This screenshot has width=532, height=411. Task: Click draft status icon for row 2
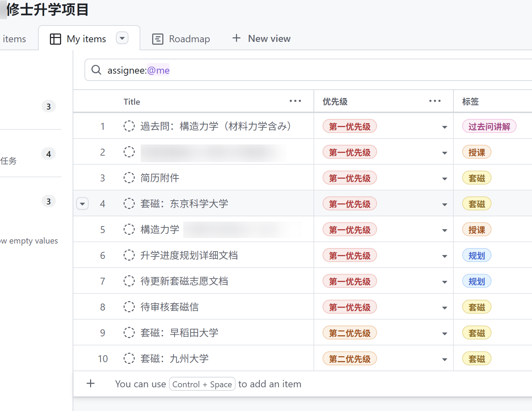click(129, 152)
